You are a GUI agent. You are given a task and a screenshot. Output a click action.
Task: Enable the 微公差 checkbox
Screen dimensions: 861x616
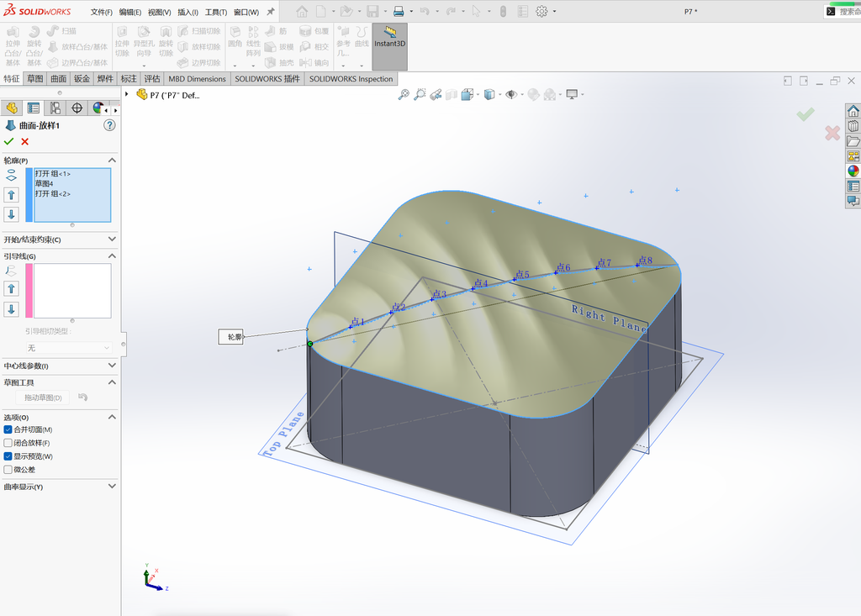click(8, 470)
